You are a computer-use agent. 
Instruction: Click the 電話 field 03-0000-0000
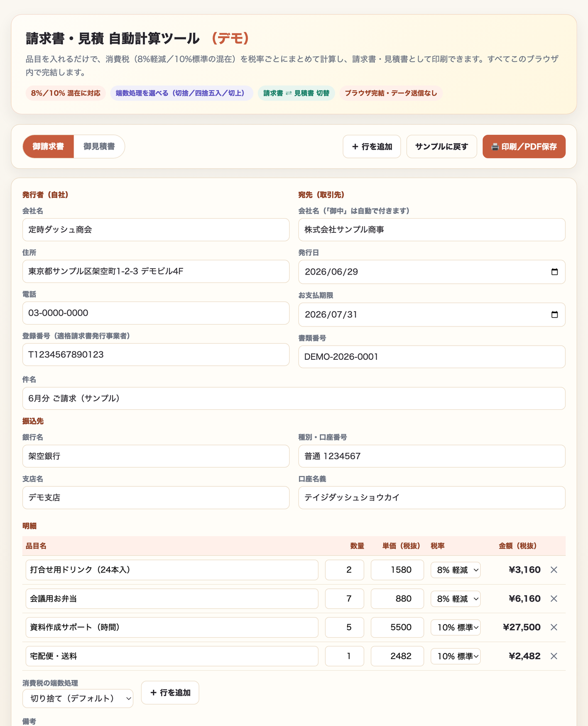click(x=156, y=313)
